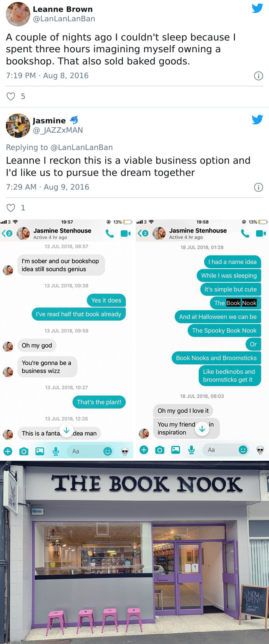Open photo gallery in right chat toolbar
Viewport: 269px width, 644px height.
pos(176,450)
